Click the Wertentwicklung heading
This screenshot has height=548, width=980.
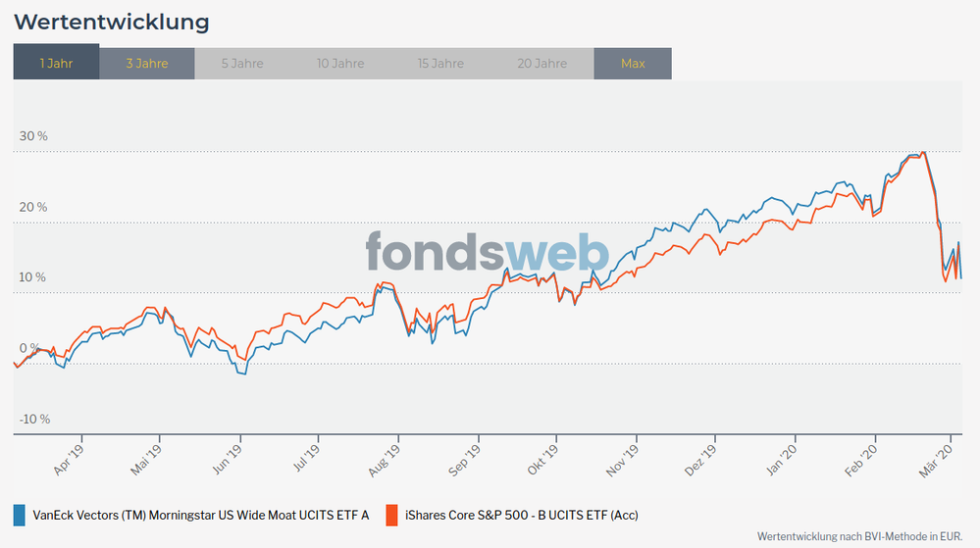point(112,21)
